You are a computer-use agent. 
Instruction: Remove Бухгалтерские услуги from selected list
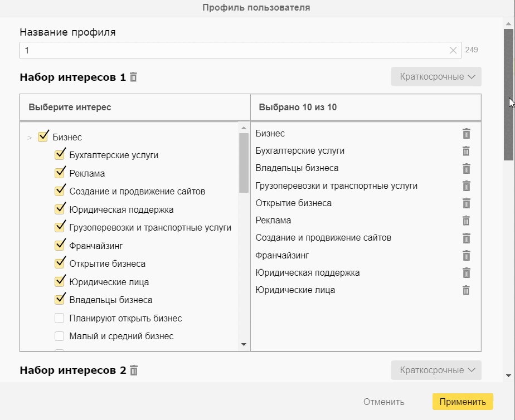pyautogui.click(x=466, y=151)
